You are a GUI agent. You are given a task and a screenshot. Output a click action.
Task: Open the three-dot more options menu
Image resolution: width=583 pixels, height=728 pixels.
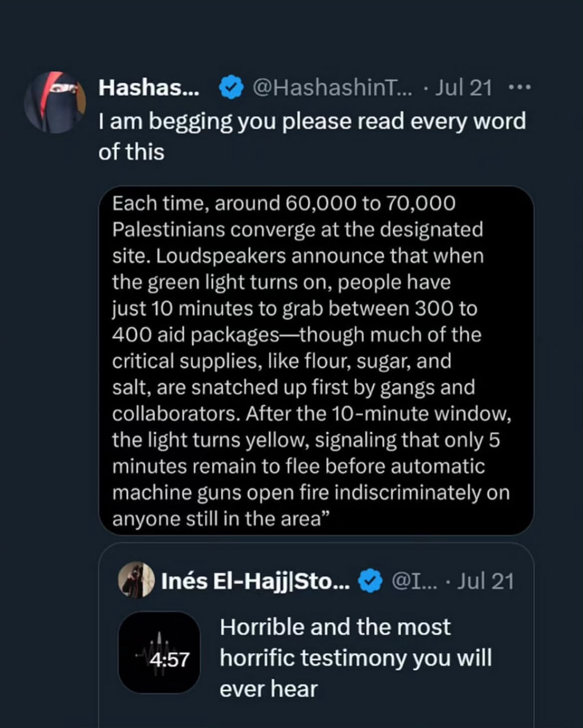click(x=520, y=88)
